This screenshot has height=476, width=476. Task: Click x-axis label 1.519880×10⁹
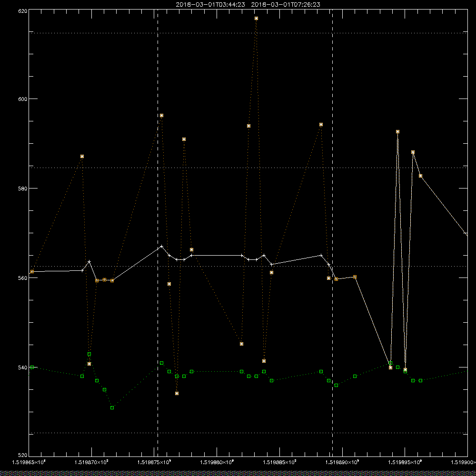point(218,462)
